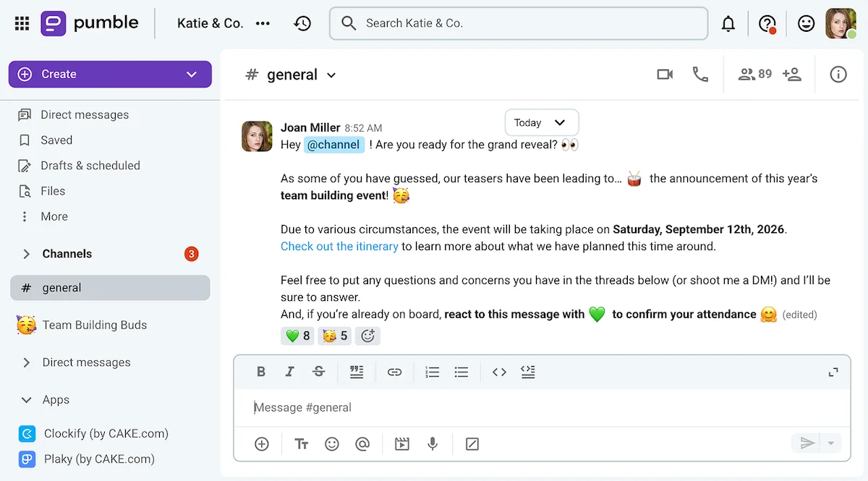
Task: Click the Pumble logo
Action: click(90, 23)
